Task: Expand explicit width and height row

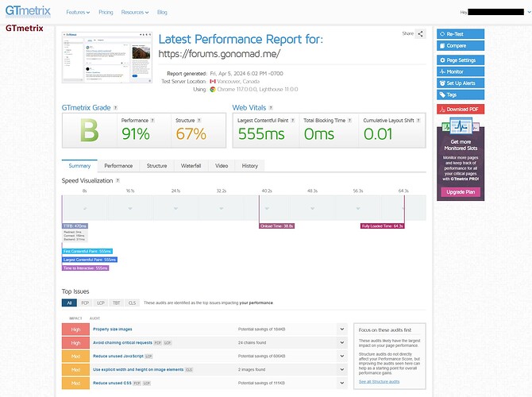Action: point(342,369)
